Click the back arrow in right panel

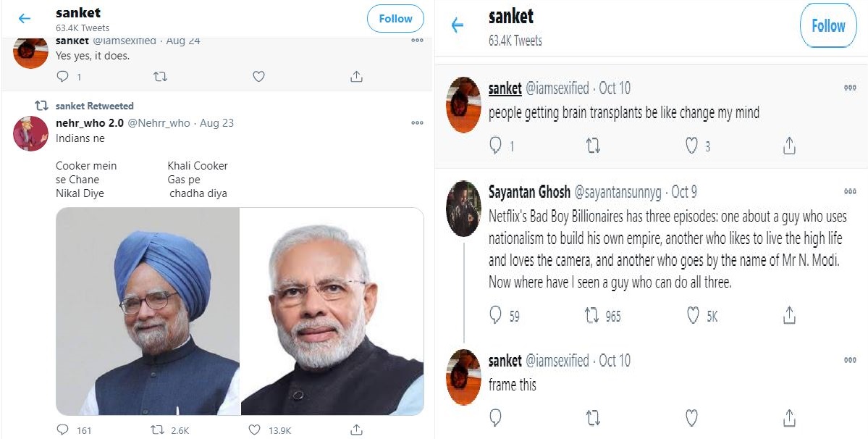tap(457, 26)
